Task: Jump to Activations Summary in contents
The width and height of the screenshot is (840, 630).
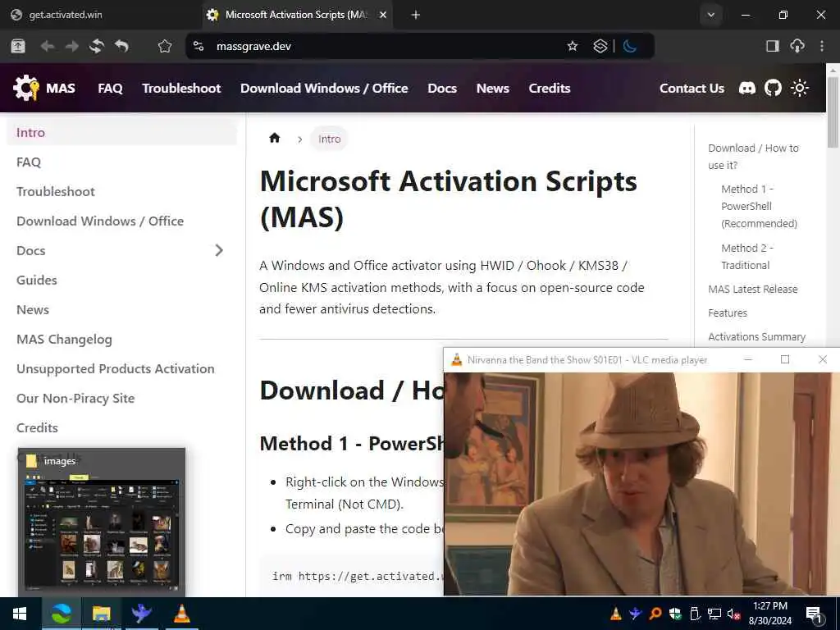Action: tap(756, 336)
